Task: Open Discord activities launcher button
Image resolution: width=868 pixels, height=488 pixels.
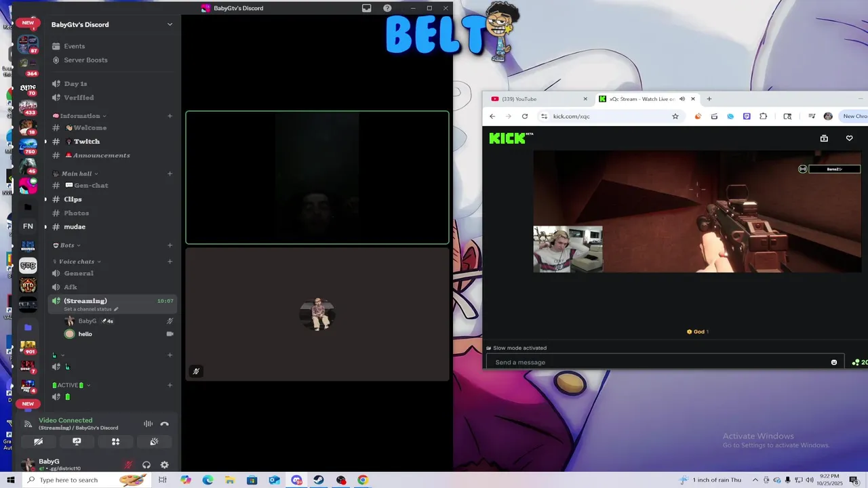Action: [x=115, y=442]
